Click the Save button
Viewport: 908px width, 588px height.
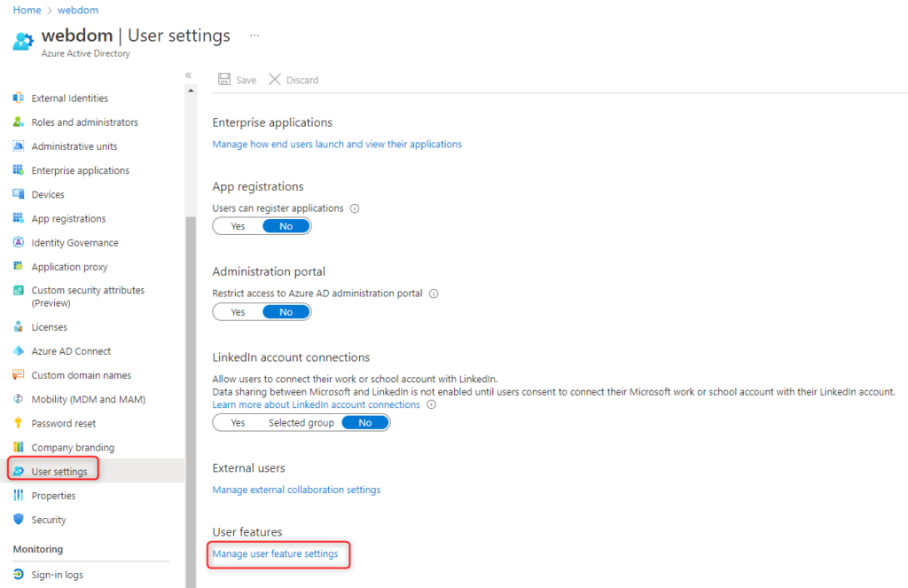(x=237, y=79)
